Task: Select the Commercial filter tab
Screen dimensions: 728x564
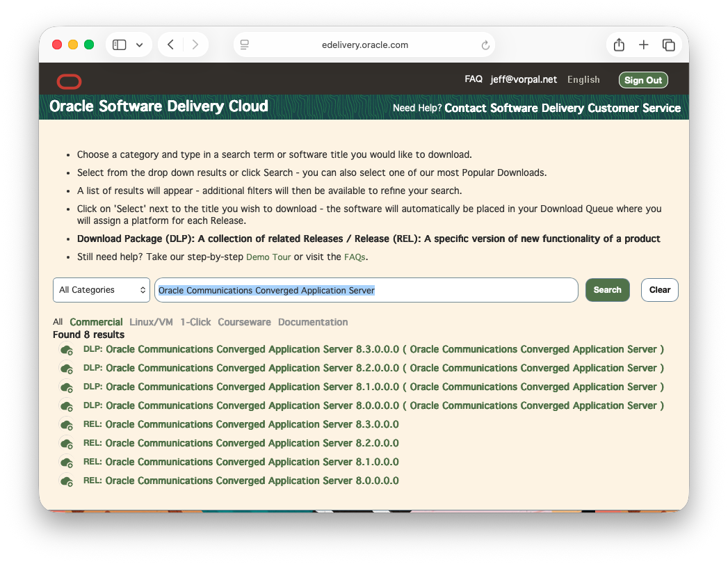Action: click(96, 322)
